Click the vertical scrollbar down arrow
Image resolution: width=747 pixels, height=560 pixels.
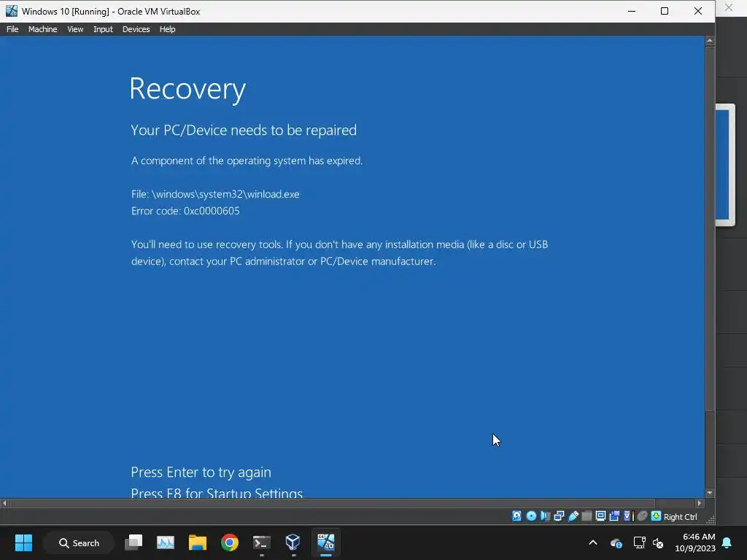(710, 493)
